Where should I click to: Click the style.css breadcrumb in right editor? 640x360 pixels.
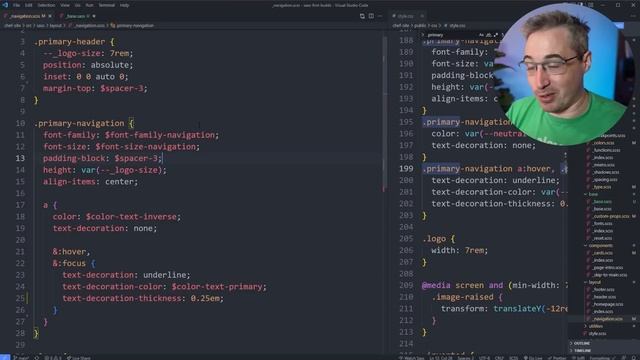pyautogui.click(x=457, y=25)
